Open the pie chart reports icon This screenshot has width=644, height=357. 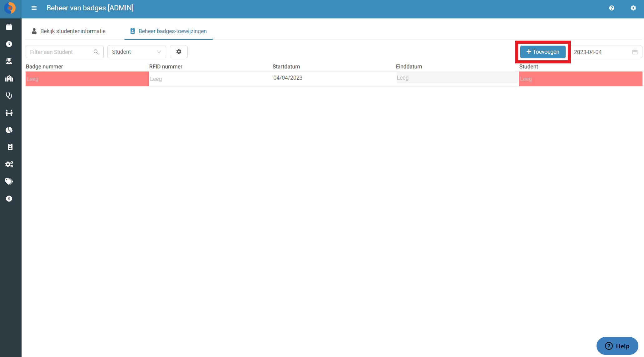tap(9, 130)
